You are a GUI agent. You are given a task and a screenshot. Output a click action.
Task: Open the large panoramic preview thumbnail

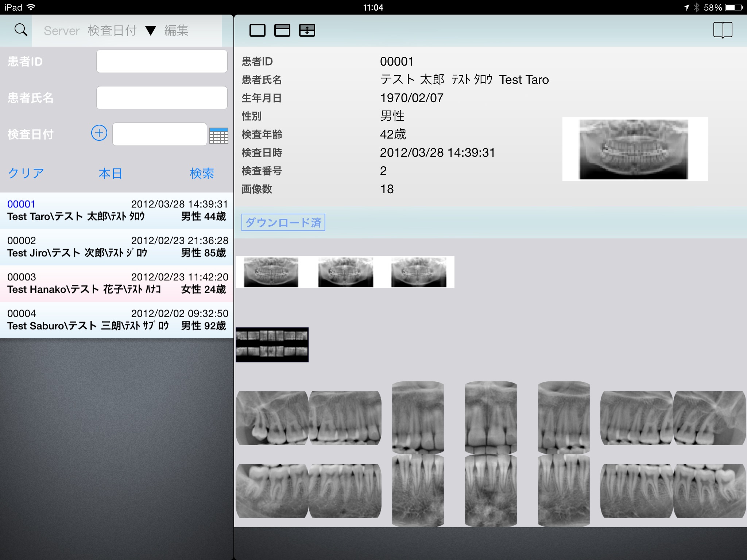tap(635, 149)
